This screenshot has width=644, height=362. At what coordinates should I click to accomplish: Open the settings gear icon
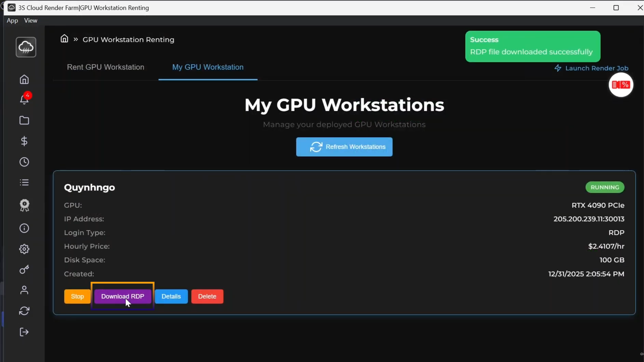[24, 249]
